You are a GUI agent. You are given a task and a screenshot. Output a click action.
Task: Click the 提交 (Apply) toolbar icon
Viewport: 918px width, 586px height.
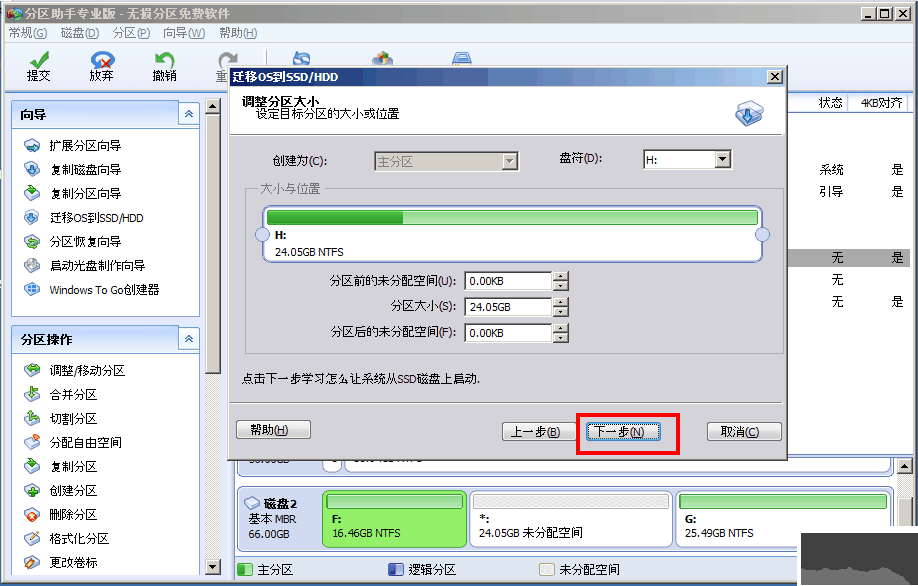point(39,59)
